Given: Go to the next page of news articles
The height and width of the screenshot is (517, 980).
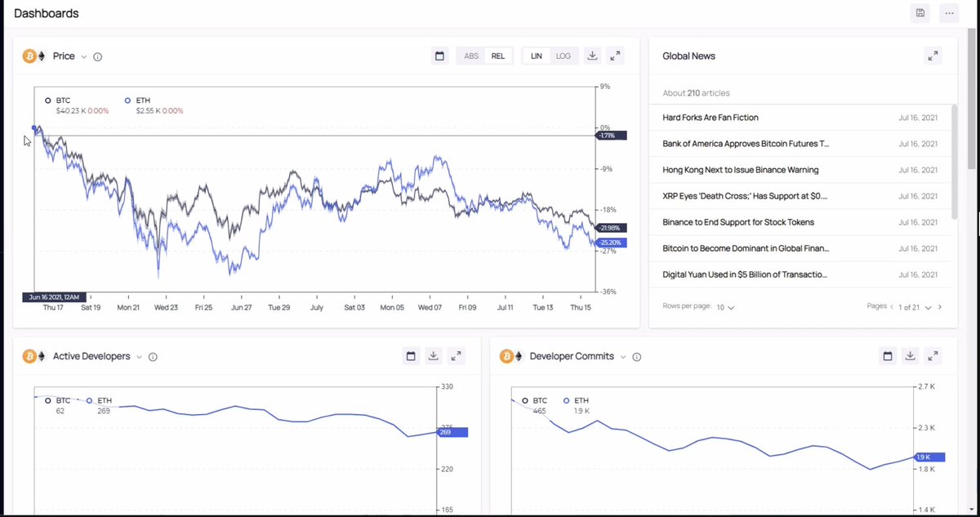Looking at the screenshot, I should click(939, 306).
